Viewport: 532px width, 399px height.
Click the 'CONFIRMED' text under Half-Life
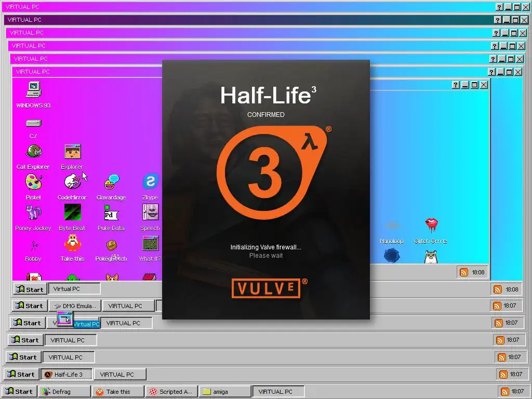(265, 115)
